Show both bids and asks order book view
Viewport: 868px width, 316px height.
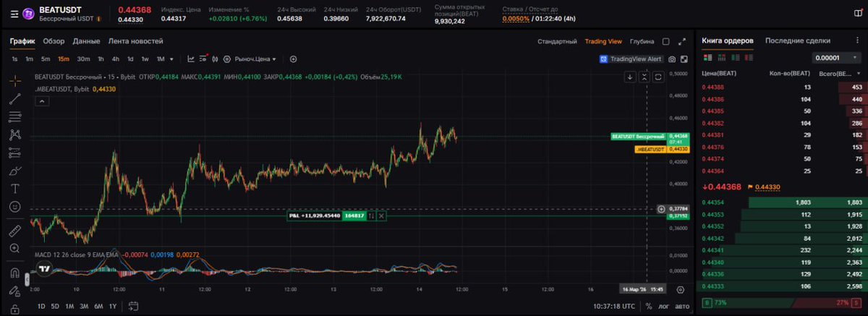tap(707, 58)
